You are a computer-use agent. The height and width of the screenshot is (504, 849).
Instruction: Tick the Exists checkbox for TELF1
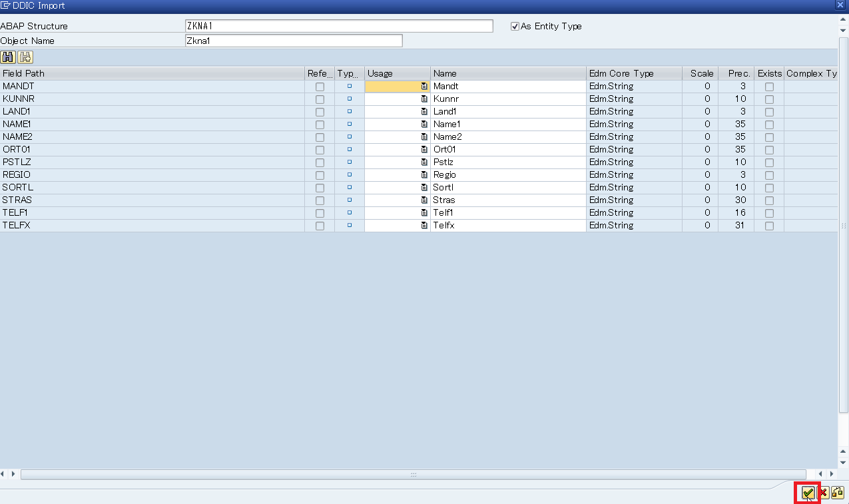(769, 213)
